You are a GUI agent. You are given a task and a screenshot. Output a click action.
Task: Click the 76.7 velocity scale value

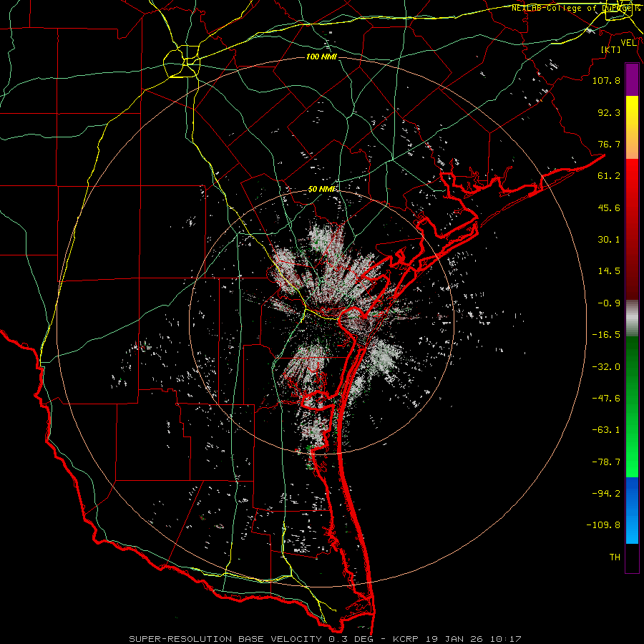coord(609,144)
